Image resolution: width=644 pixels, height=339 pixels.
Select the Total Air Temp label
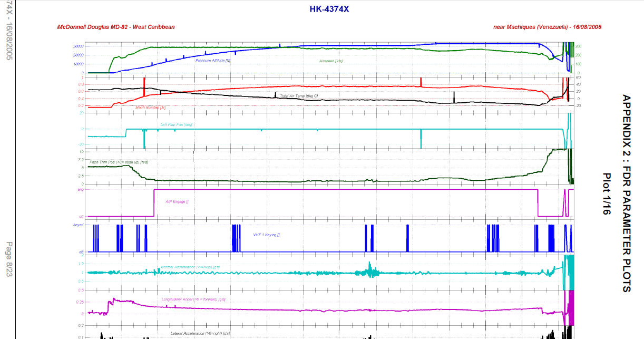tap(299, 96)
